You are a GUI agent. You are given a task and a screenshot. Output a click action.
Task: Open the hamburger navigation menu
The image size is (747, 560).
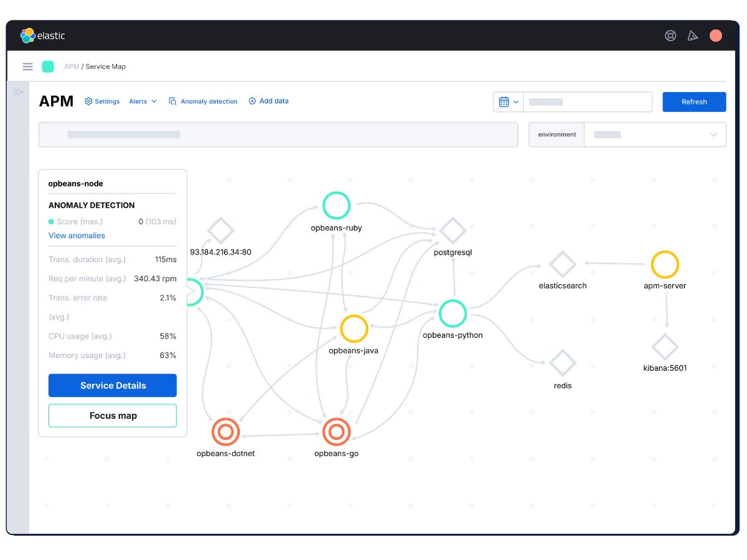pyautogui.click(x=27, y=67)
